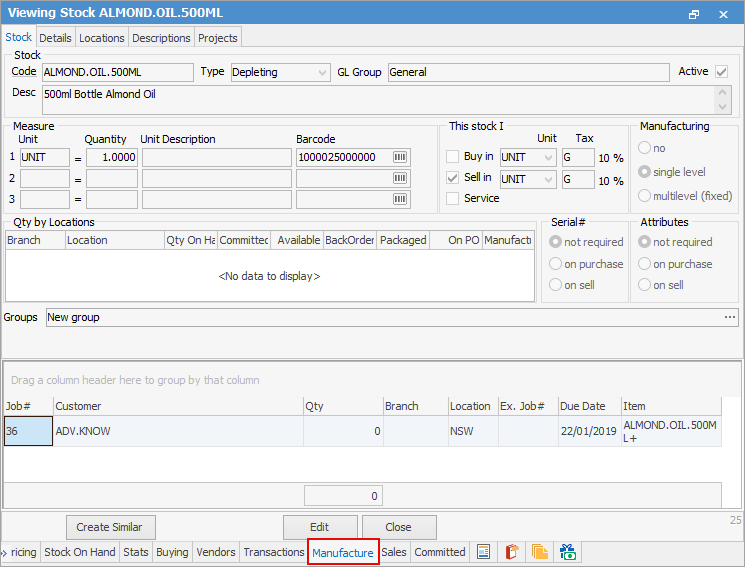Select Job# 36 cell in grid
Image resolution: width=745 pixels, height=567 pixels.
(28, 431)
